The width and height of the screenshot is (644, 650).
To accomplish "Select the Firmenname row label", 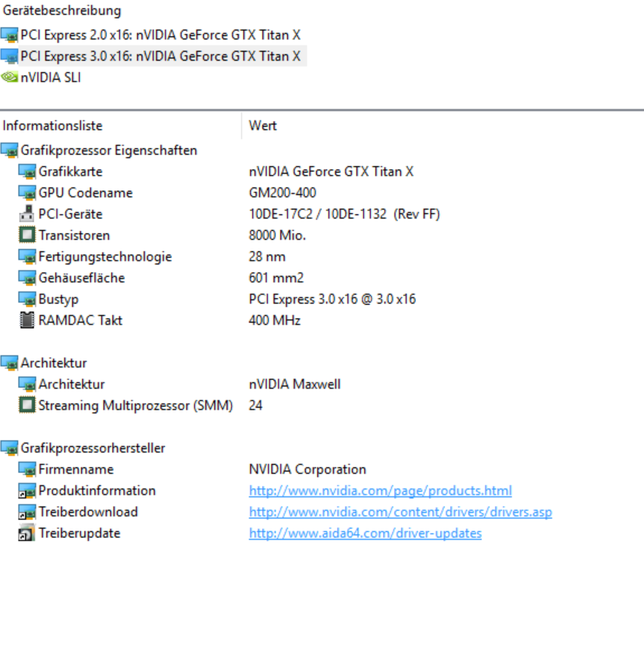I will [x=76, y=469].
